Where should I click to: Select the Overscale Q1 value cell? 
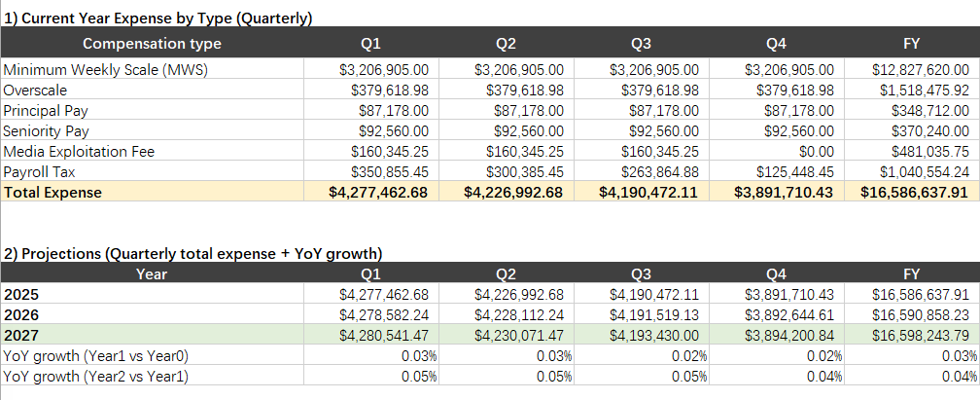click(371, 91)
